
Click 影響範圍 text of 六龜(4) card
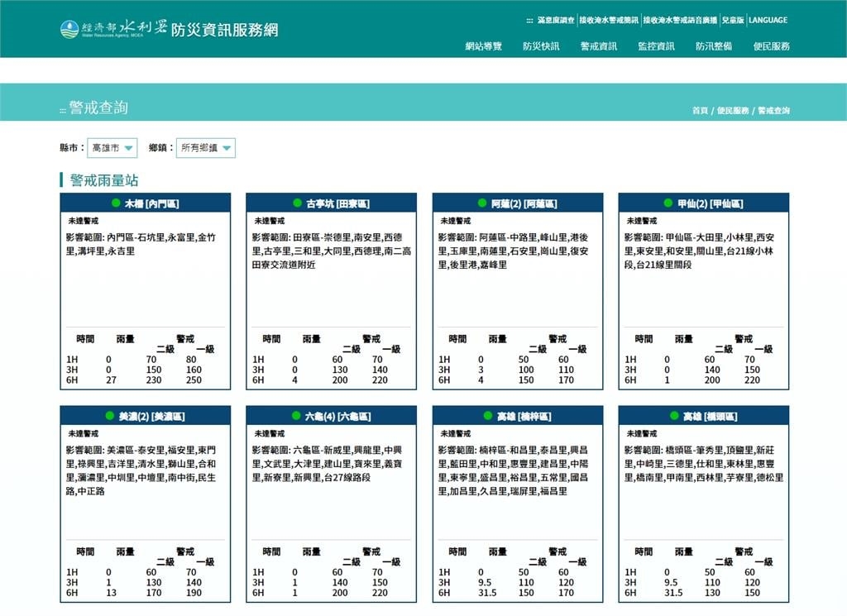pyautogui.click(x=328, y=464)
